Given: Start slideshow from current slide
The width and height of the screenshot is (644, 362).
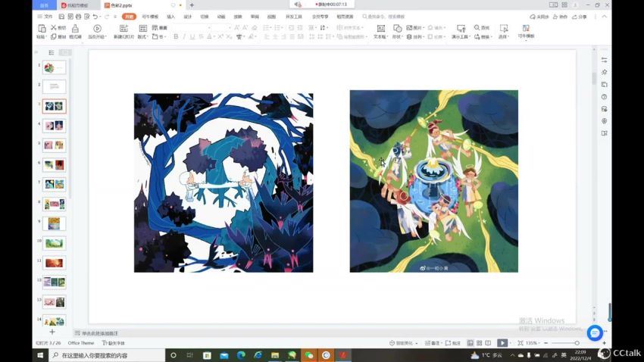Looking at the screenshot, I should point(97,28).
